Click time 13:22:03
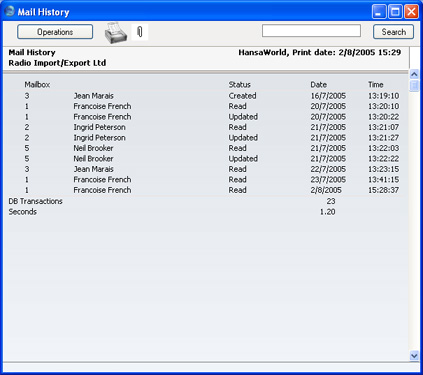423x375 pixels. click(x=383, y=148)
